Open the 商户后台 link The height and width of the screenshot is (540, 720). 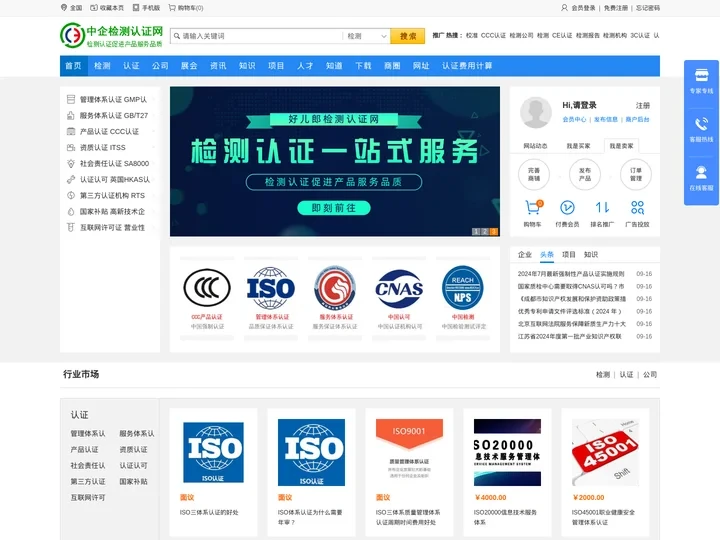(637, 119)
